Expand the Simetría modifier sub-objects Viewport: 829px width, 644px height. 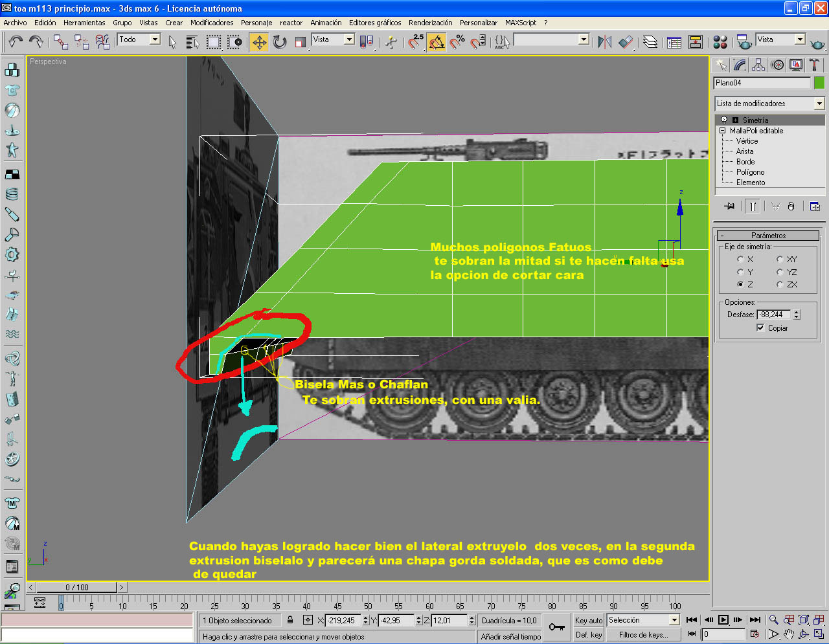tap(735, 120)
